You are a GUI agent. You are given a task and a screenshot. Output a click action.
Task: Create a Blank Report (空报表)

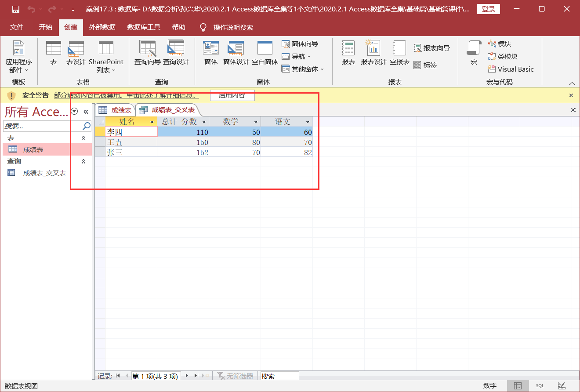pyautogui.click(x=399, y=53)
